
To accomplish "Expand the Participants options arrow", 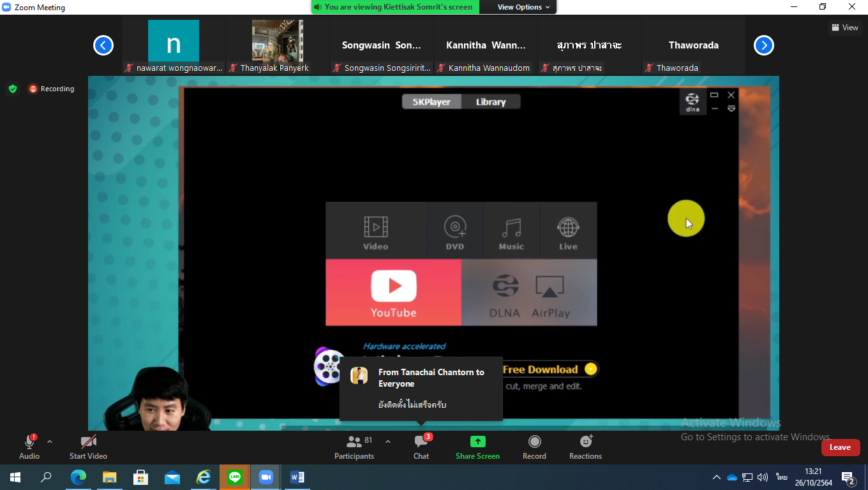I will (387, 442).
